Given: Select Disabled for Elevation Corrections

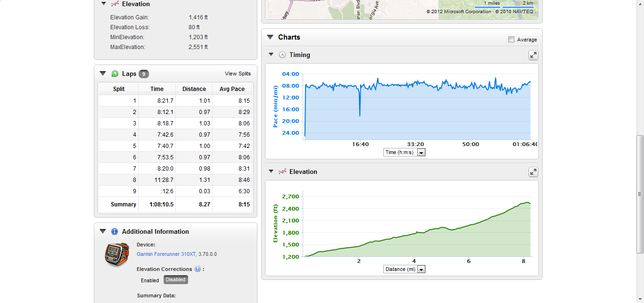Looking at the screenshot, I should [176, 280].
